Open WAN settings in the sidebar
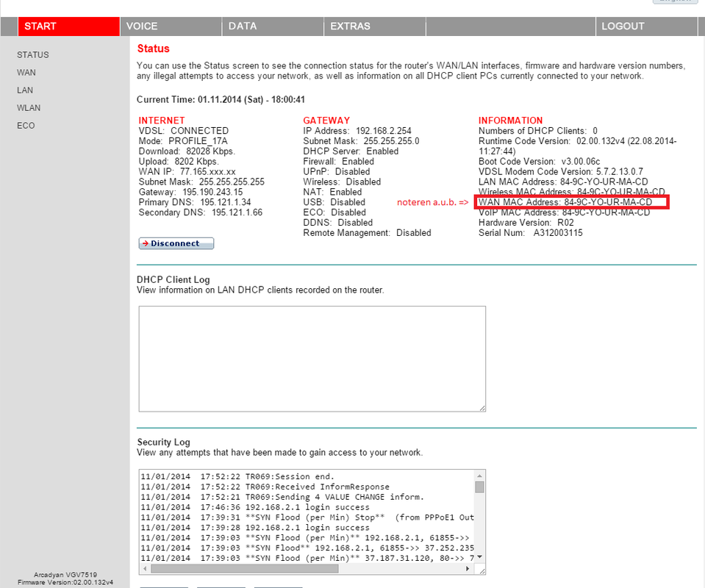Screen dimensions: 705x588 (26, 72)
